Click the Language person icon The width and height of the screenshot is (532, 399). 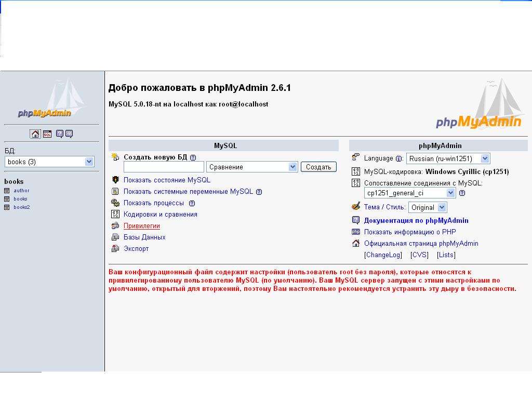point(355,157)
